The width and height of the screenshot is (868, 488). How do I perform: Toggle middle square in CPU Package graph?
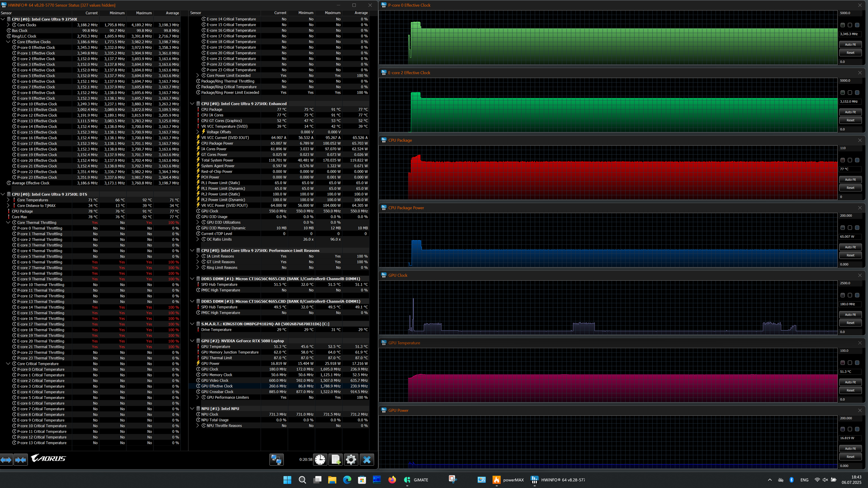click(850, 160)
